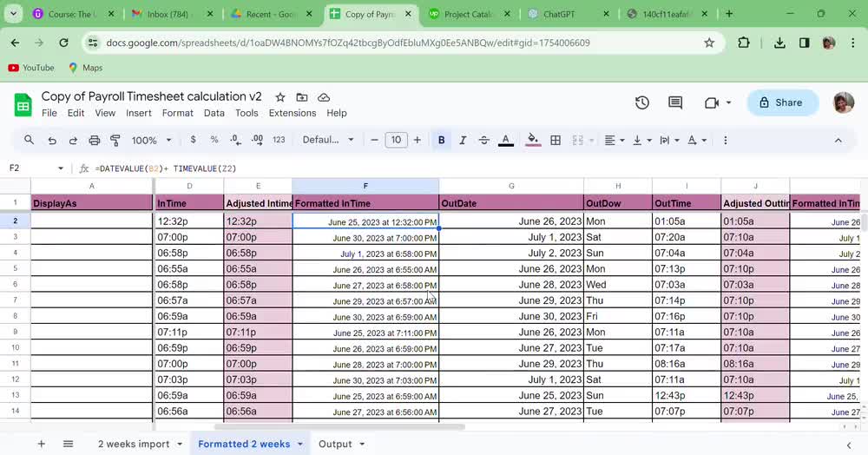Bookmark this page with star icon in address bar

(709, 43)
